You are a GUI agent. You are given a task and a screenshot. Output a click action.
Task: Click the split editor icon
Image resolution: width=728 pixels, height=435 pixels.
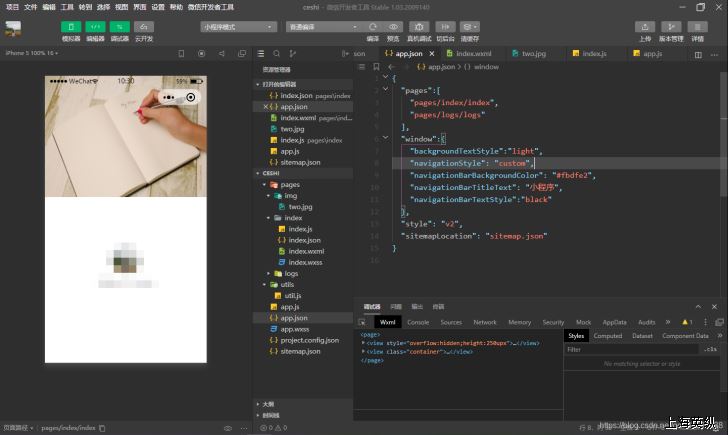click(698, 55)
